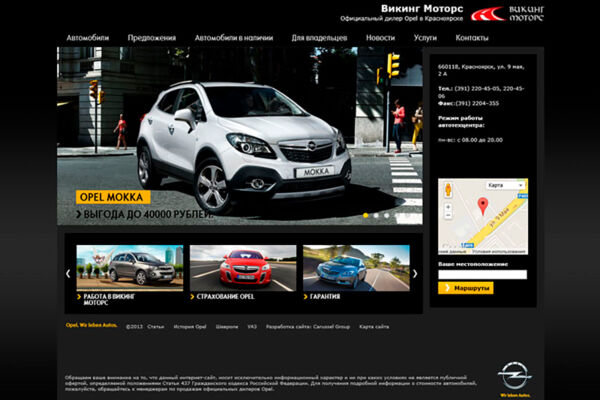Click the fax number (391) 2204-355
This screenshot has width=600, height=400.
[x=477, y=103]
